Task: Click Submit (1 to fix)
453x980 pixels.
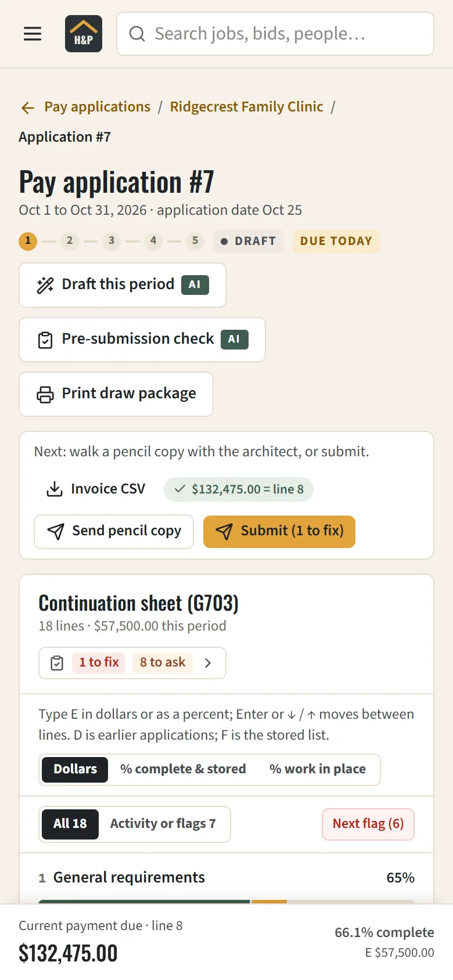Action: (279, 531)
